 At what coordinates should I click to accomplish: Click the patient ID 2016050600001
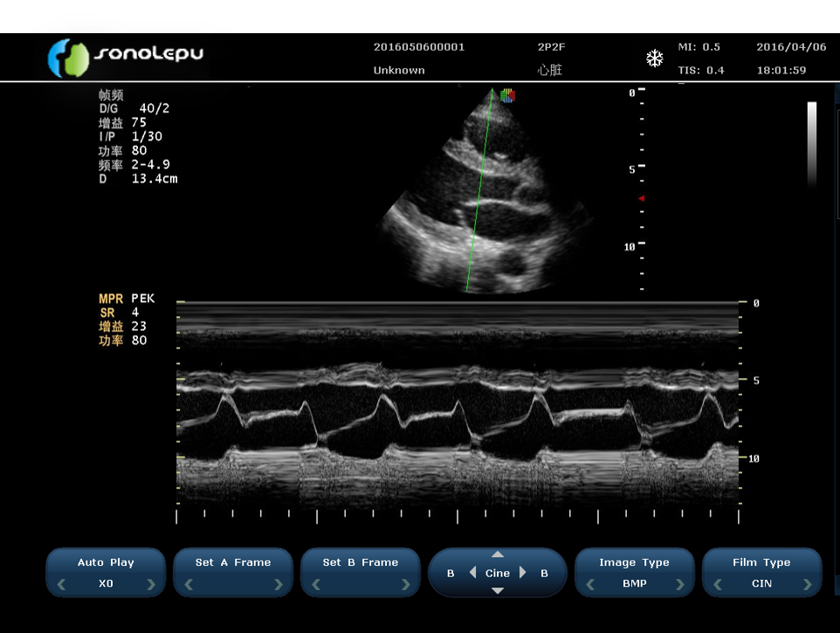[x=419, y=47]
